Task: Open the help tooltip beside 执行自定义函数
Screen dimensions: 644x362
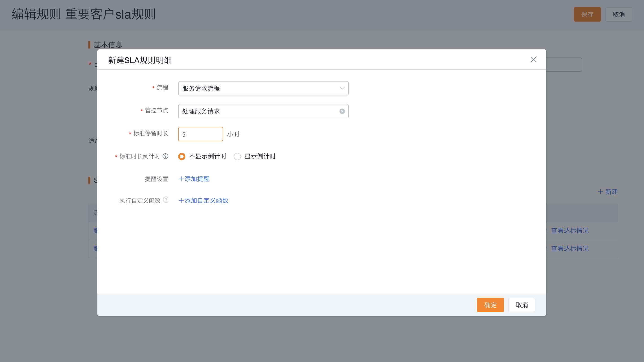Action: (x=166, y=200)
